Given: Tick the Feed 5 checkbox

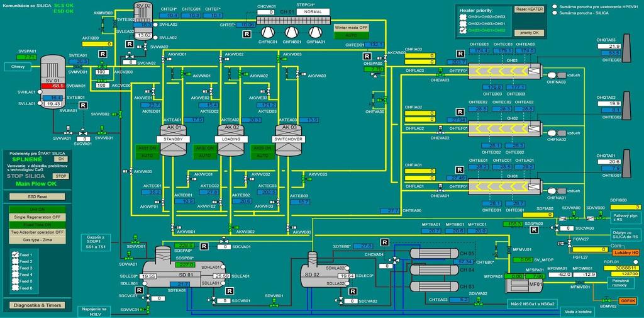Looking at the screenshot, I should tap(15, 281).
